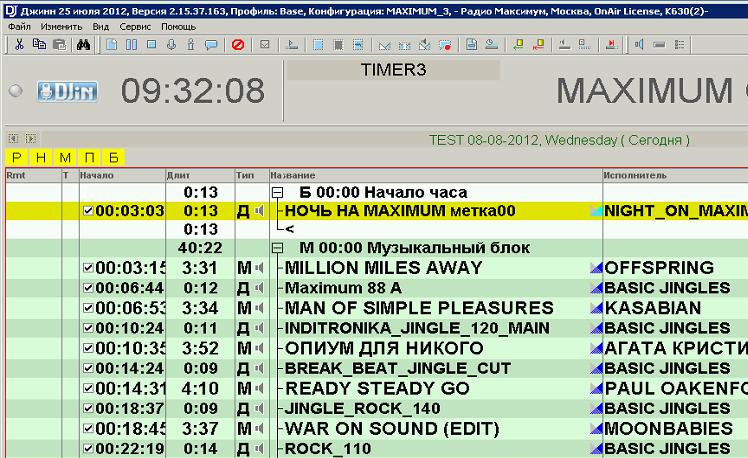Screen dimensions: 748x458
Task: Click the new document page icon
Action: click(x=112, y=45)
